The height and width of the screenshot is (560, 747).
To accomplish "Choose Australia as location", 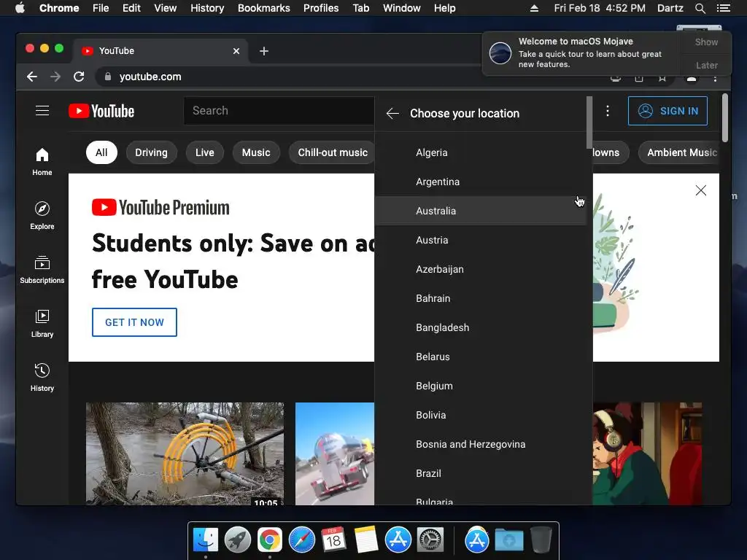I will tap(481, 211).
